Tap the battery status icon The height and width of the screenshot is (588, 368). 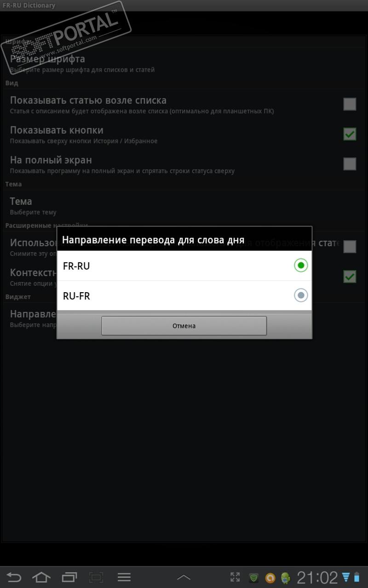356,577
